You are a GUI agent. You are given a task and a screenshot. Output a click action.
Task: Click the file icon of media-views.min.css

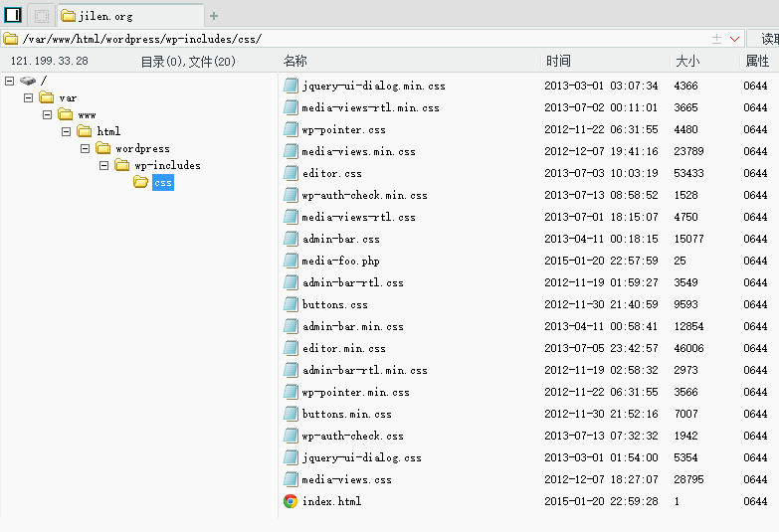pos(291,151)
